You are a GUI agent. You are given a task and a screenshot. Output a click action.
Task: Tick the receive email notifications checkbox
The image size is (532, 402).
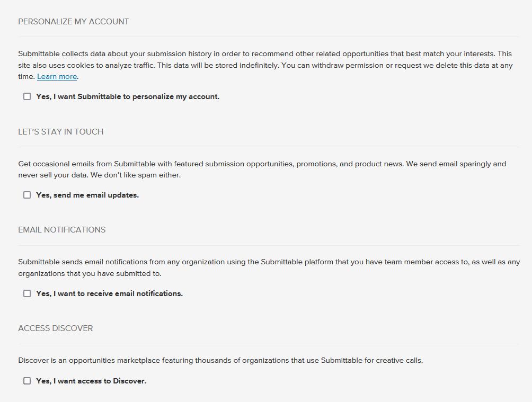(27, 293)
